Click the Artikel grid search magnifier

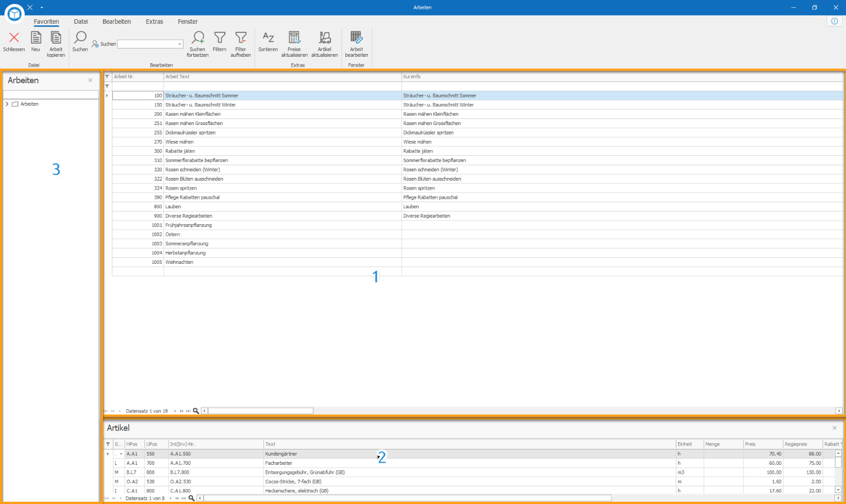191,498
